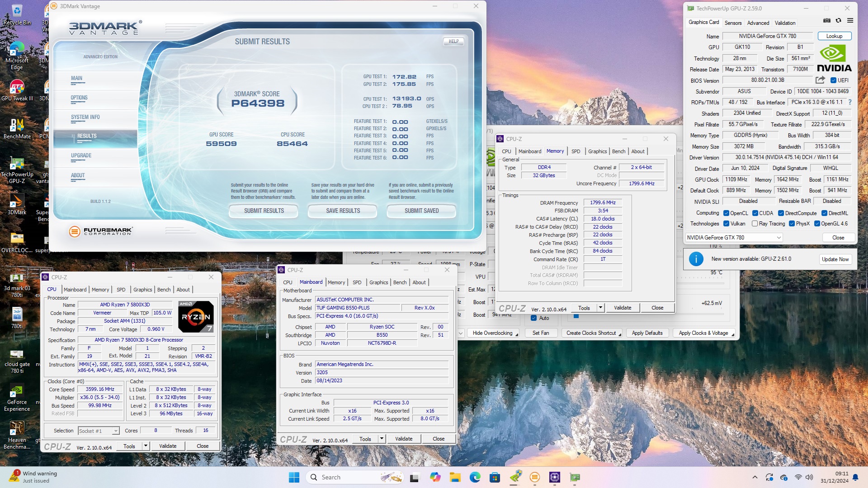Click the info icon in the GPU-Z update notice
The height and width of the screenshot is (488, 868).
click(x=696, y=259)
